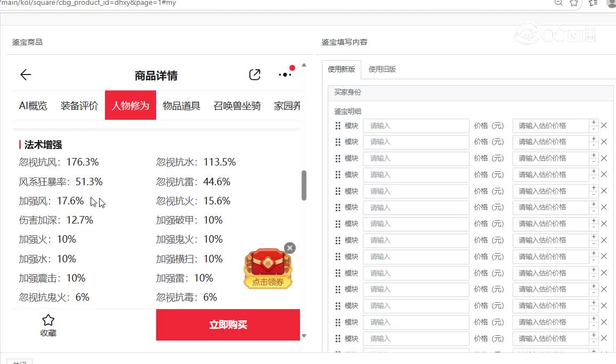
Task: Click the browser zoom magnifier icon
Action: click(x=558, y=2)
